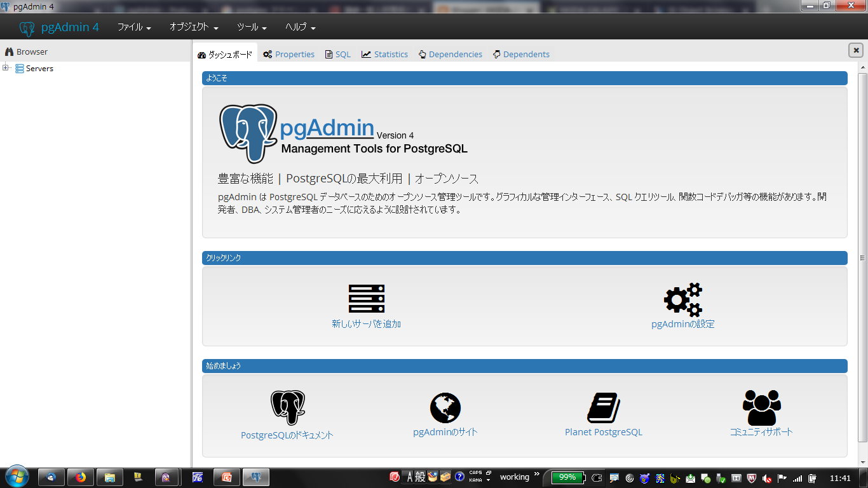Open the コミュニティサポート link text
The width and height of the screenshot is (868, 488).
tap(761, 432)
